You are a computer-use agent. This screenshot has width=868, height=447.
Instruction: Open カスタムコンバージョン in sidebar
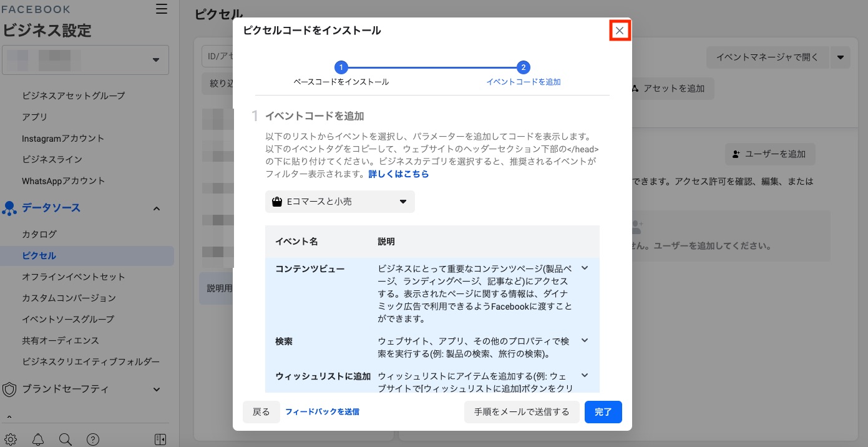(x=69, y=298)
